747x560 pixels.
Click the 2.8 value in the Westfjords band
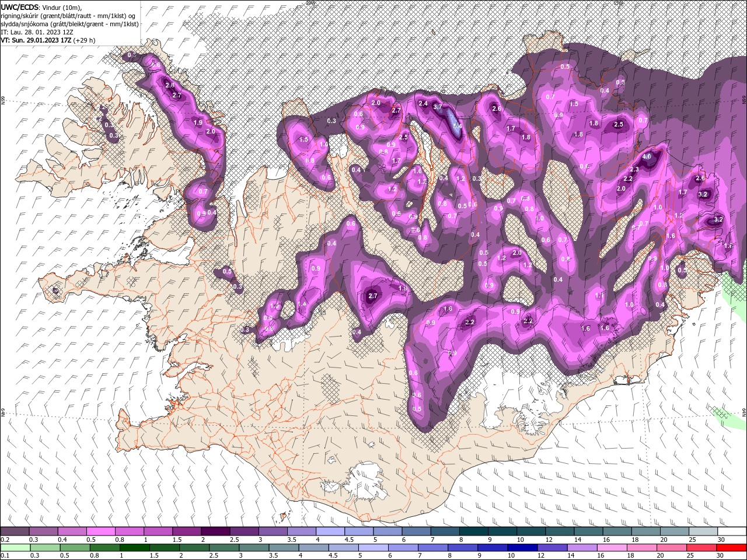[170, 85]
